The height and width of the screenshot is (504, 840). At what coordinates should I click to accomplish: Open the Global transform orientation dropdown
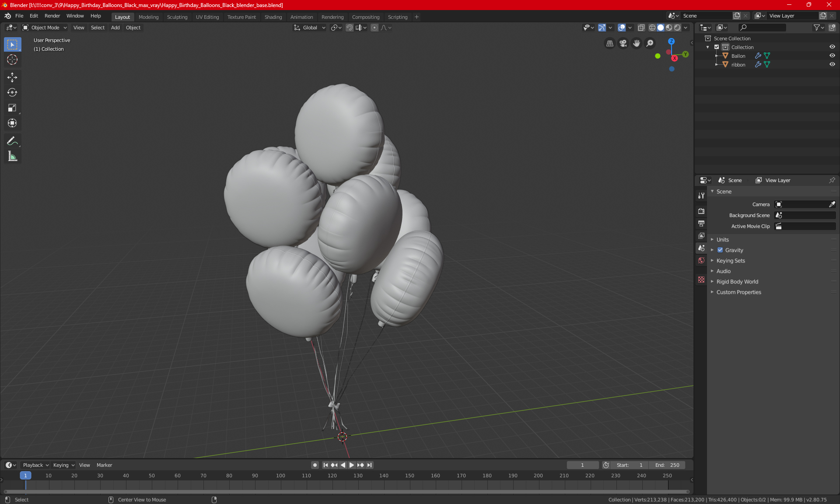click(310, 28)
